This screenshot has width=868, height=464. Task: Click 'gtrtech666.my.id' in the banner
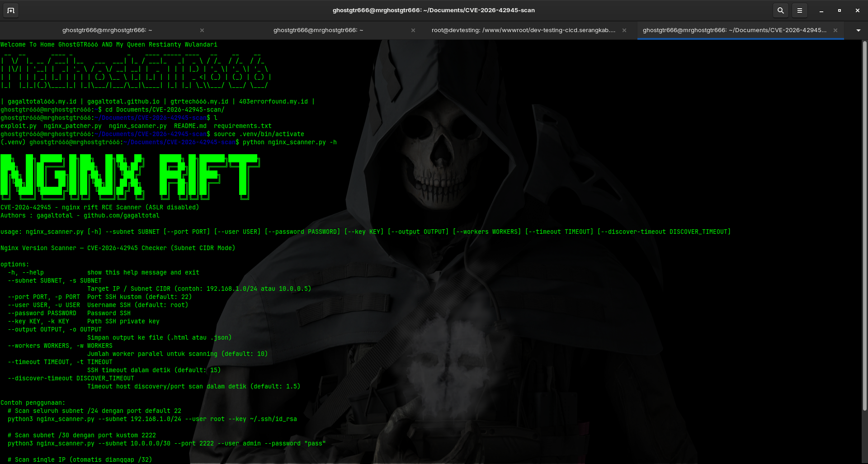[199, 102]
